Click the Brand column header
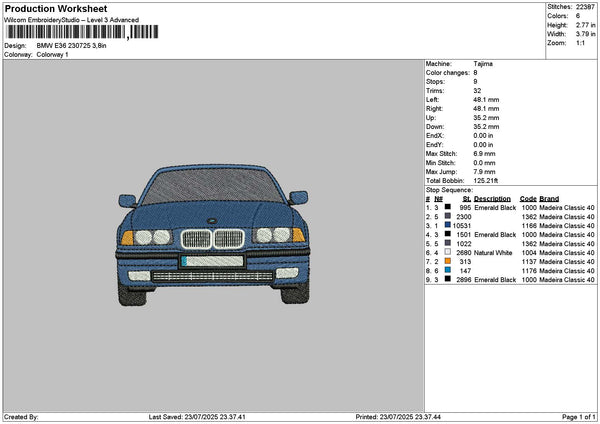The height and width of the screenshot is (424, 600). pyautogui.click(x=549, y=198)
